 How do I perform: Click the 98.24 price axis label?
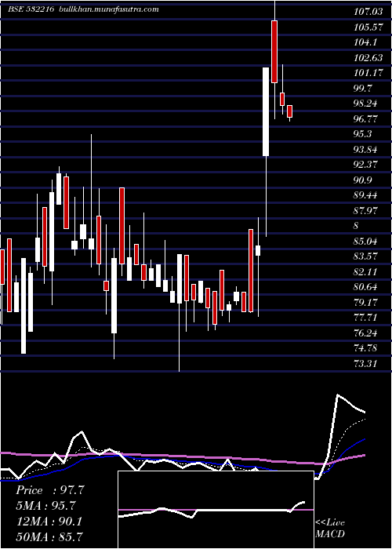tap(365, 104)
